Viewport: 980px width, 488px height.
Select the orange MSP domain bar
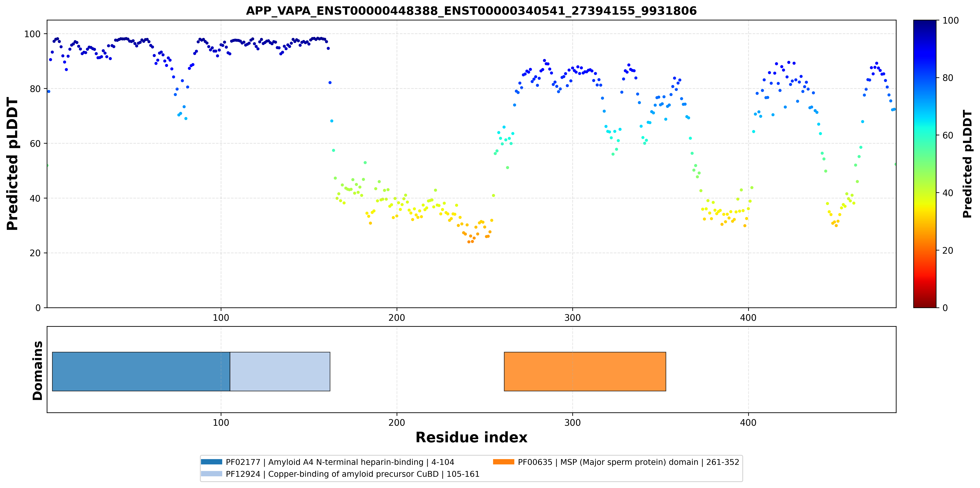(585, 371)
